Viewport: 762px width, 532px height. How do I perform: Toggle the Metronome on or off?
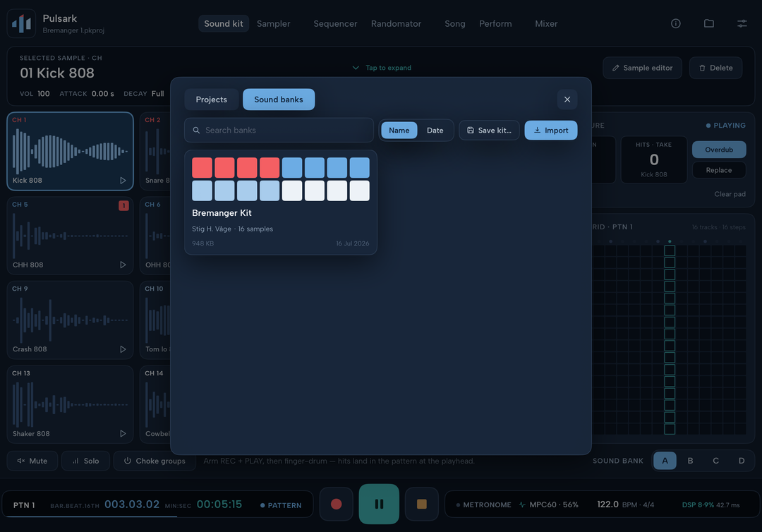483,504
